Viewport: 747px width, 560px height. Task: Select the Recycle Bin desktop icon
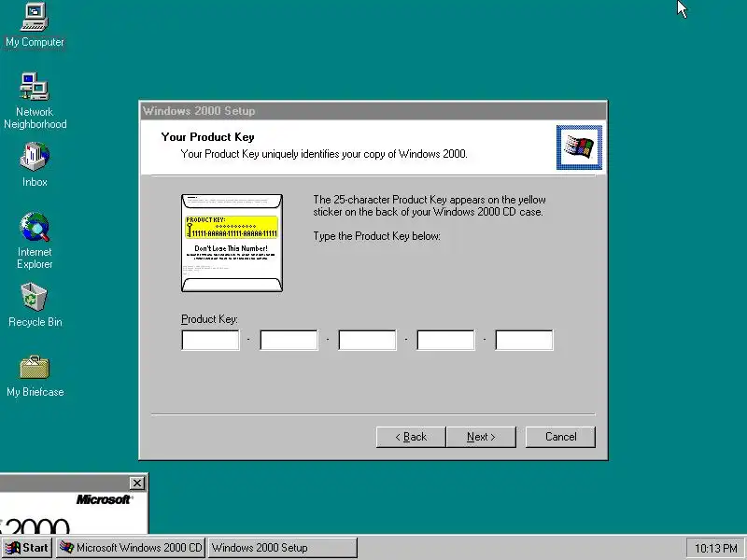pyautogui.click(x=35, y=305)
